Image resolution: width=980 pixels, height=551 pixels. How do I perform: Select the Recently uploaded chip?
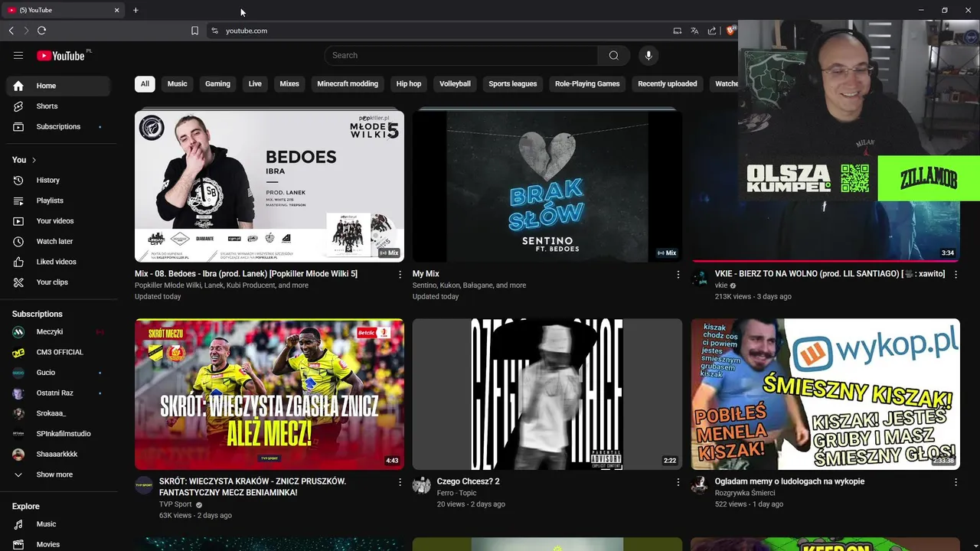tap(668, 83)
